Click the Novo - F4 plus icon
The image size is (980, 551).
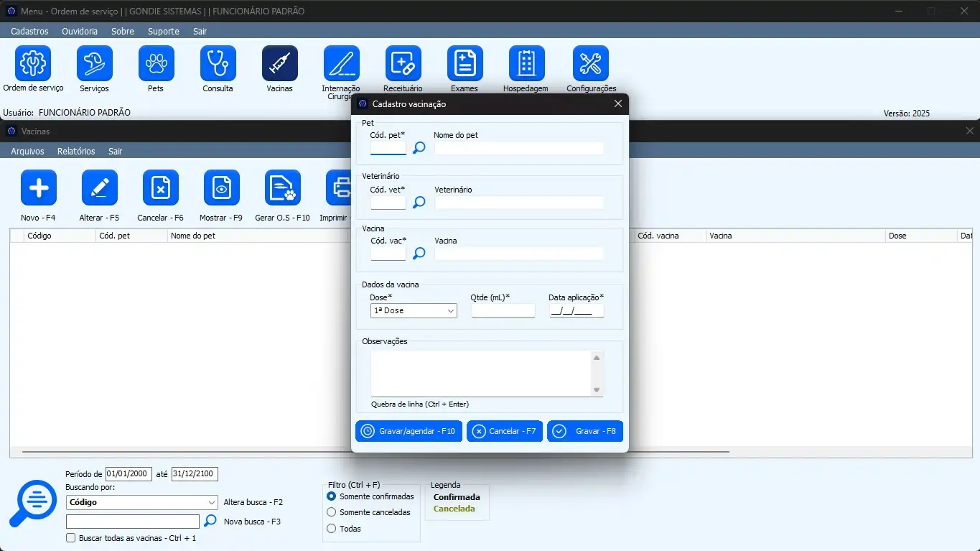(x=39, y=188)
